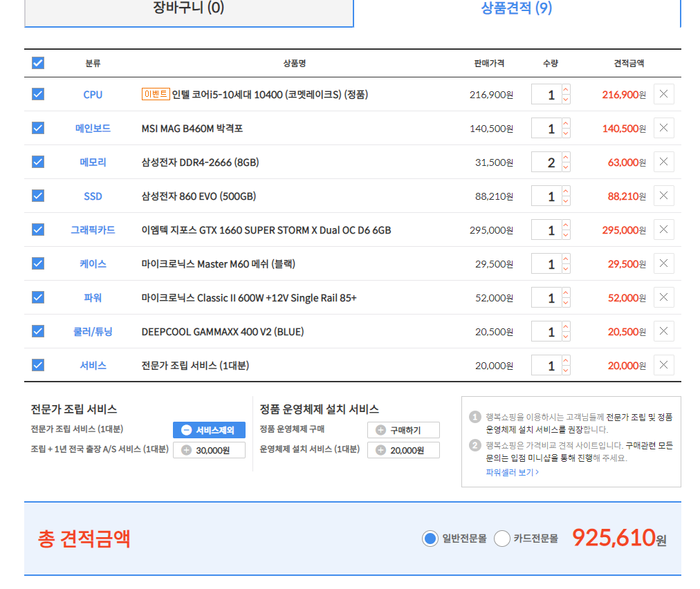Viewport: 700px width, 589px height.
Task: Select the 카드전문몰 radio option
Action: click(503, 539)
